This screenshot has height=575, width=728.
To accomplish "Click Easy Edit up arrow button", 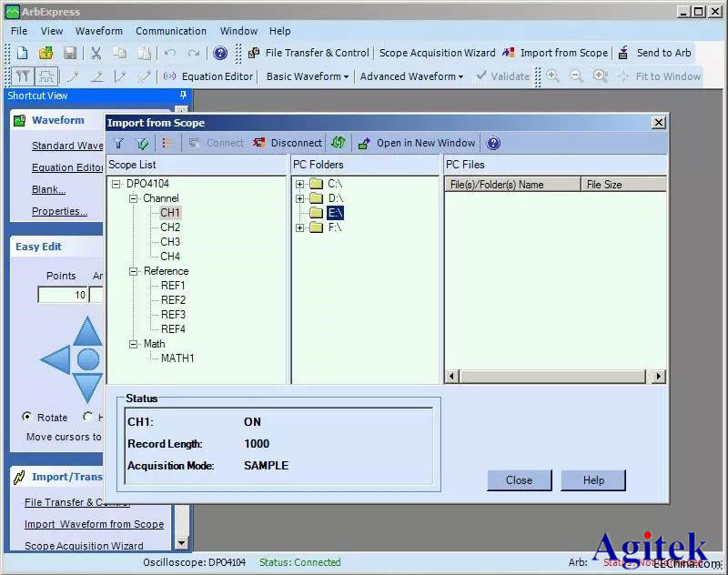I will pos(87,330).
